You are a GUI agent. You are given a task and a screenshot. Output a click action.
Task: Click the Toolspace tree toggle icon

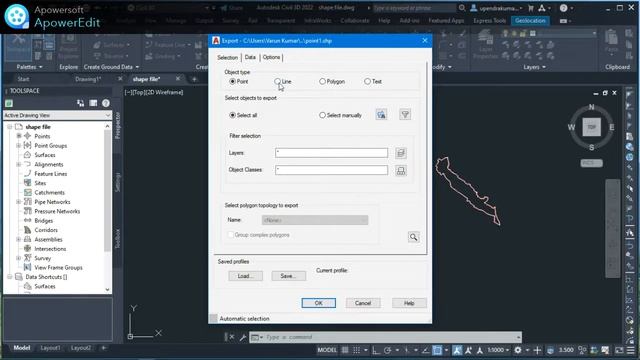point(80,103)
